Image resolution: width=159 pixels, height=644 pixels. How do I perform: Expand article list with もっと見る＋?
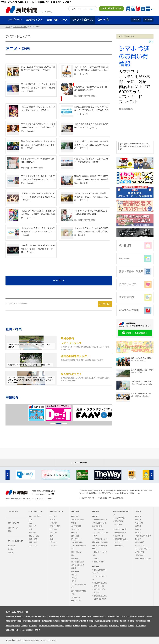[x=59, y=280]
